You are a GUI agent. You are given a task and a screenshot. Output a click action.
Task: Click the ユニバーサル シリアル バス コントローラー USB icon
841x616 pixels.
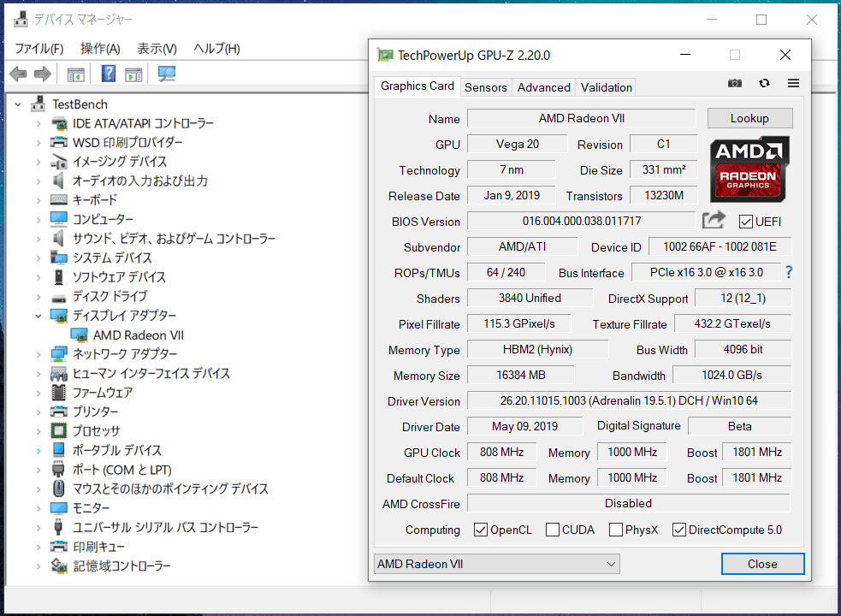coord(58,527)
